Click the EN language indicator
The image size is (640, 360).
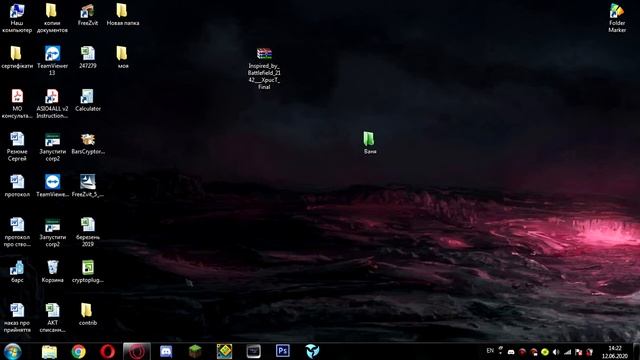coord(490,351)
